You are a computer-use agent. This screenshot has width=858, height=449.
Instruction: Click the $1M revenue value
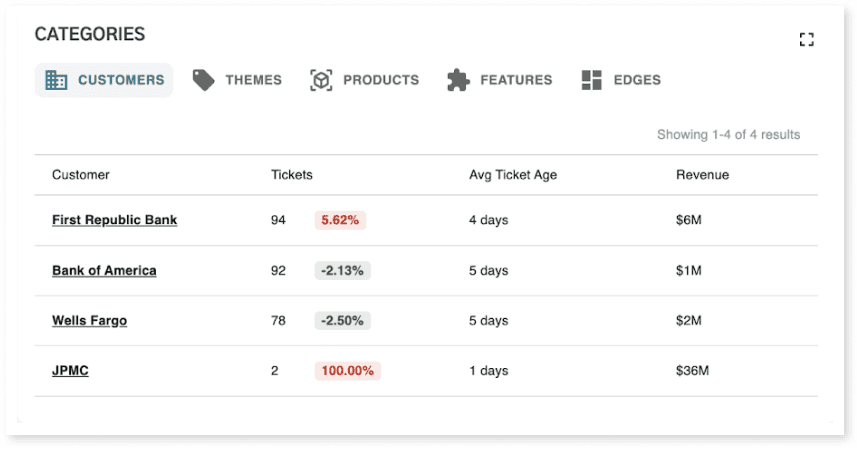688,271
